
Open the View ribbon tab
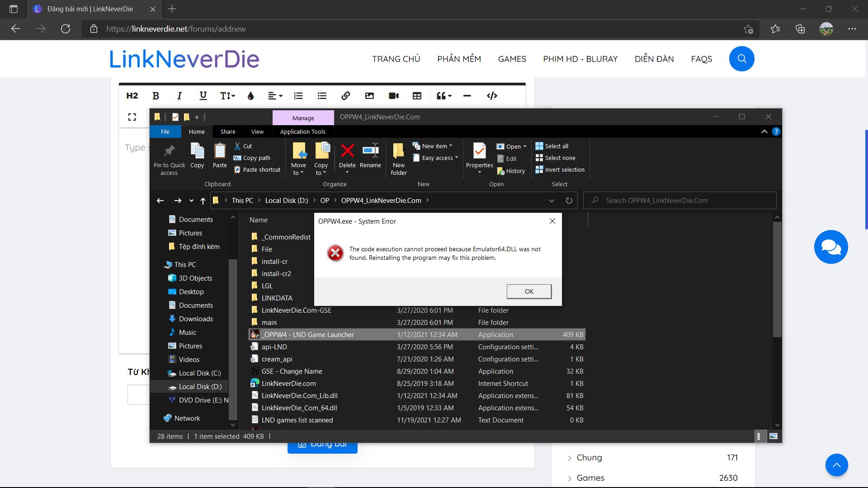click(x=257, y=131)
